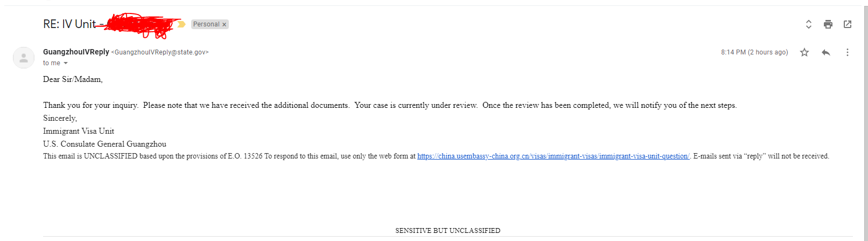Screen dimensions: 868x241
Task: Click the sender's avatar picture
Action: pos(24,58)
